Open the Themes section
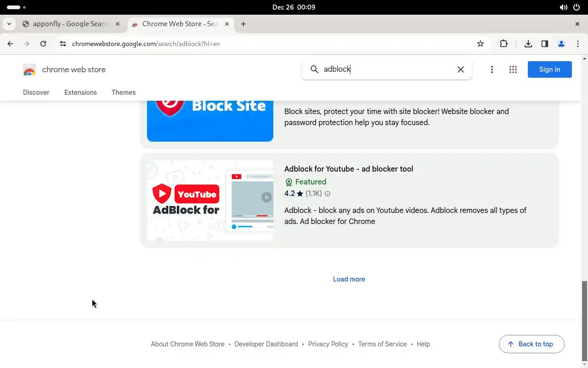 coord(124,92)
